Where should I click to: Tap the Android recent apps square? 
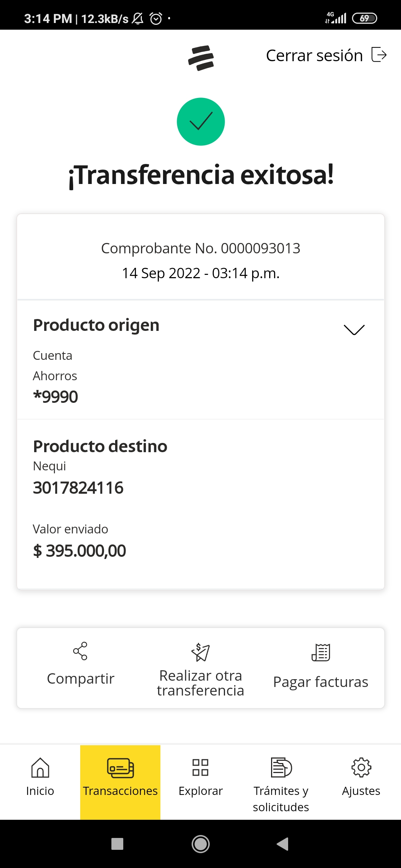[117, 844]
